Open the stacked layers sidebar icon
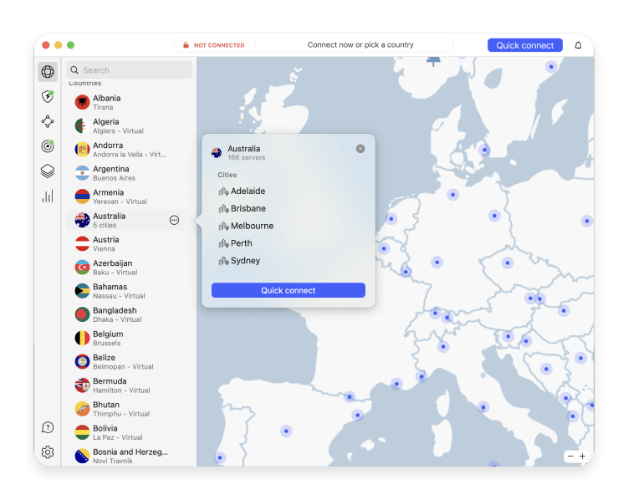Screen dimensions: 628x500 point(48,171)
